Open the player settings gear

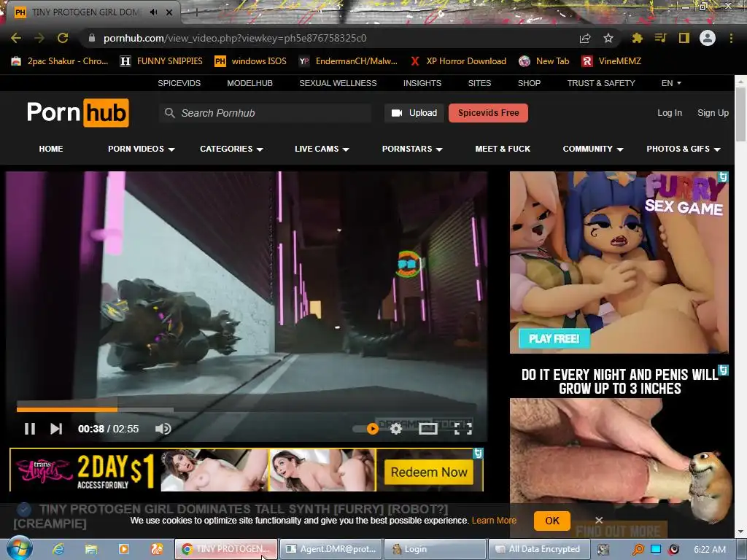click(x=396, y=429)
